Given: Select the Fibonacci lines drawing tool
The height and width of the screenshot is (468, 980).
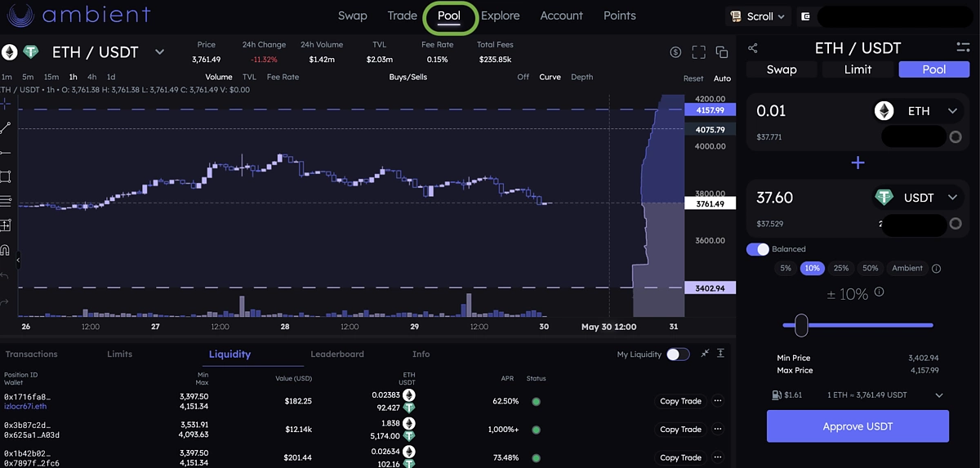Looking at the screenshot, I should (x=6, y=201).
